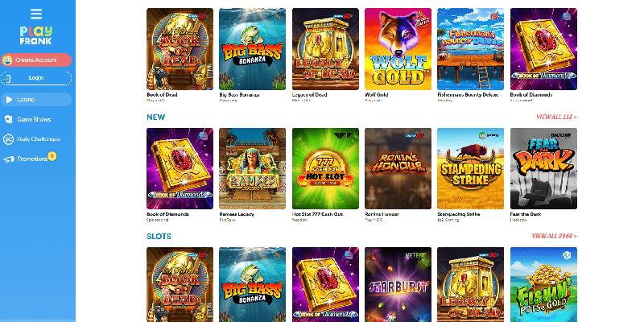Screen dimensions: 644x322
Task: Expand View All 2060 slots
Action: pyautogui.click(x=555, y=236)
